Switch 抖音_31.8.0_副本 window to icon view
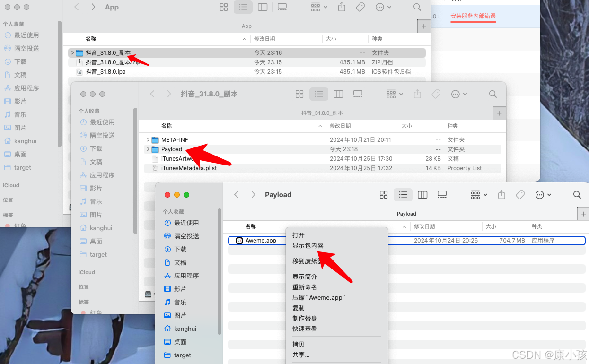The image size is (589, 364). [x=299, y=94]
